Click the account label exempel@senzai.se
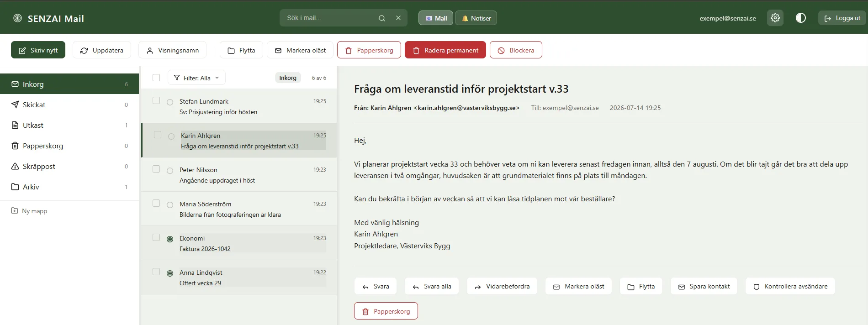The height and width of the screenshot is (325, 868). (728, 18)
